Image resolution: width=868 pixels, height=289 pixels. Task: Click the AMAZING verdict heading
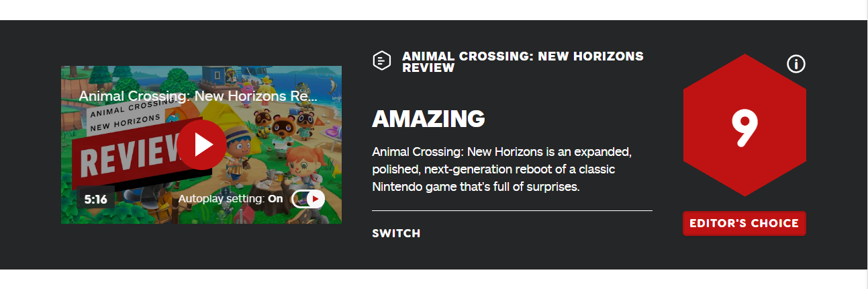pyautogui.click(x=428, y=119)
